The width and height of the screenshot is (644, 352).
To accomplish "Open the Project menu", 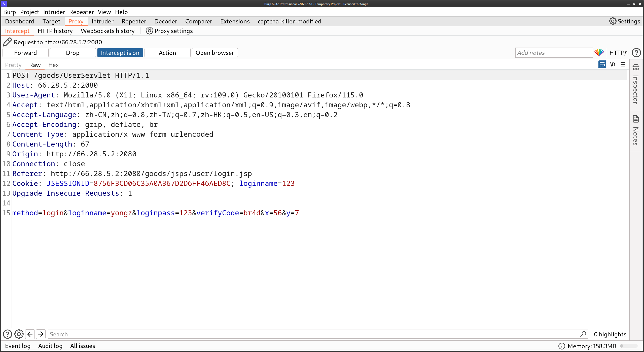I will pos(29,12).
